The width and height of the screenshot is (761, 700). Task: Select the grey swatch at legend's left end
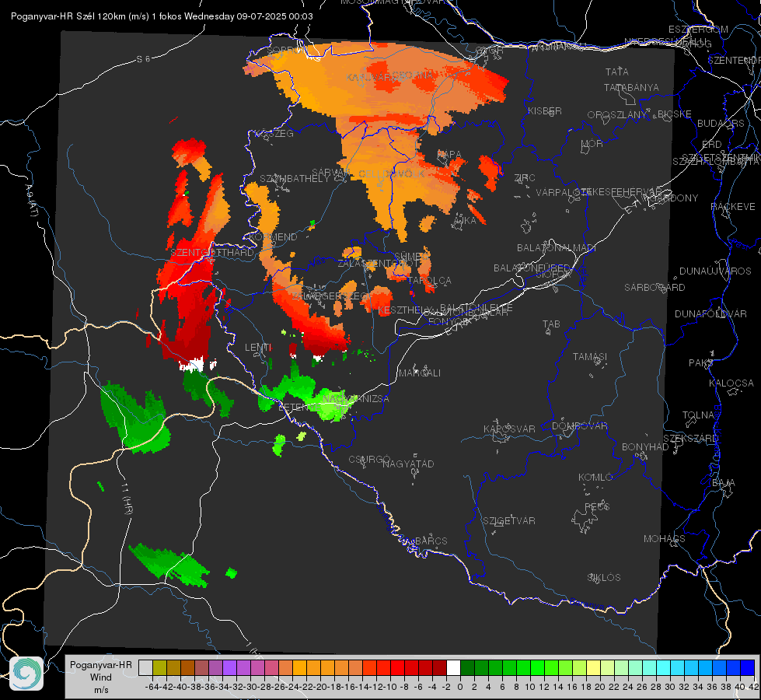[x=145, y=667]
